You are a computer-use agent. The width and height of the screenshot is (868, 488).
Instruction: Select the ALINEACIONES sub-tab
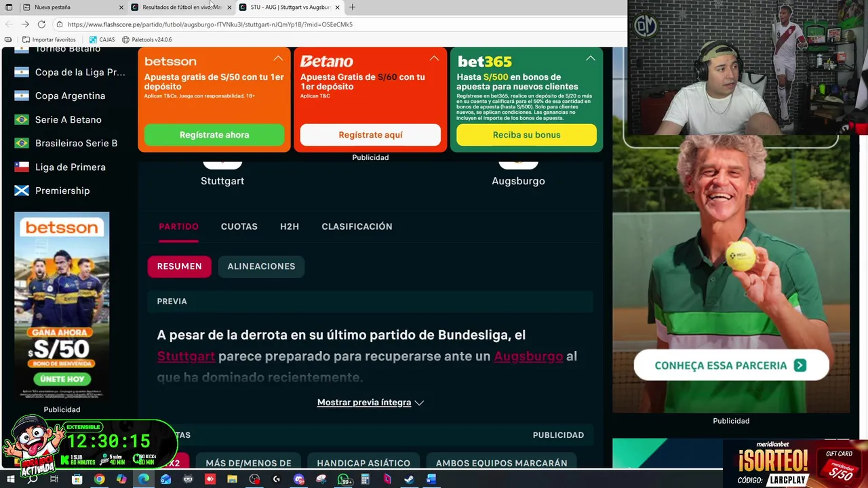(261, 266)
